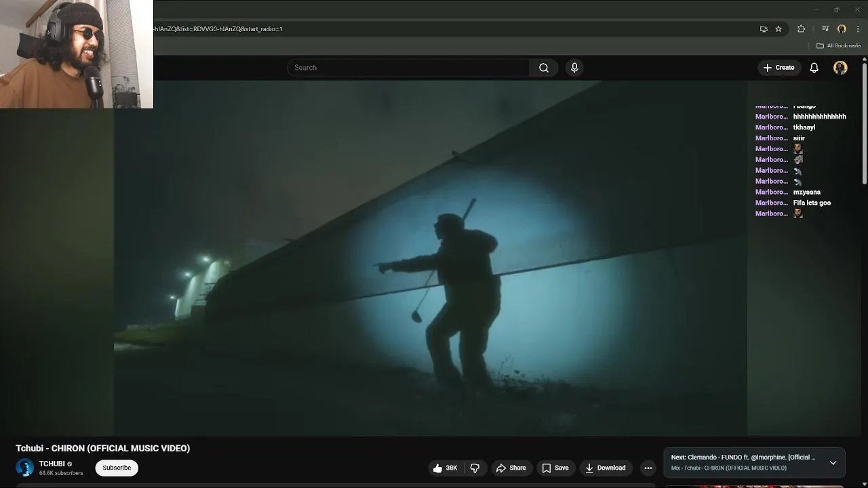The width and height of the screenshot is (868, 488).
Task: Save the video to a playlist
Action: pos(555,468)
